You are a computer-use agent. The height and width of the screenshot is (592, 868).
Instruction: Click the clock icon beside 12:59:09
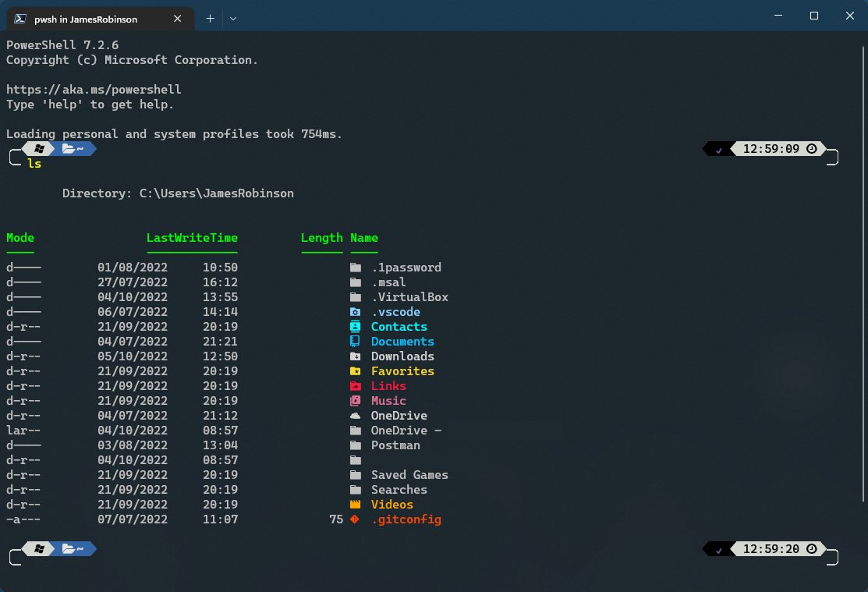[812, 149]
